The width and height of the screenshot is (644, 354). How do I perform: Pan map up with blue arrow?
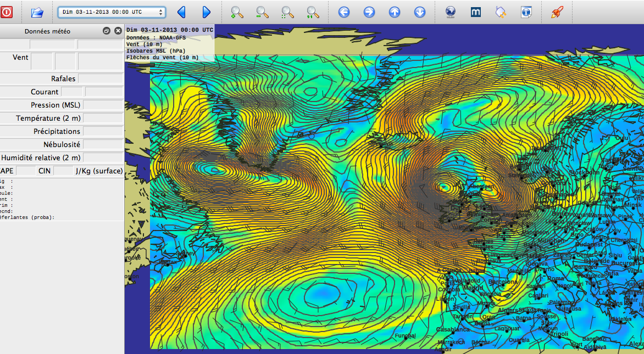point(395,12)
